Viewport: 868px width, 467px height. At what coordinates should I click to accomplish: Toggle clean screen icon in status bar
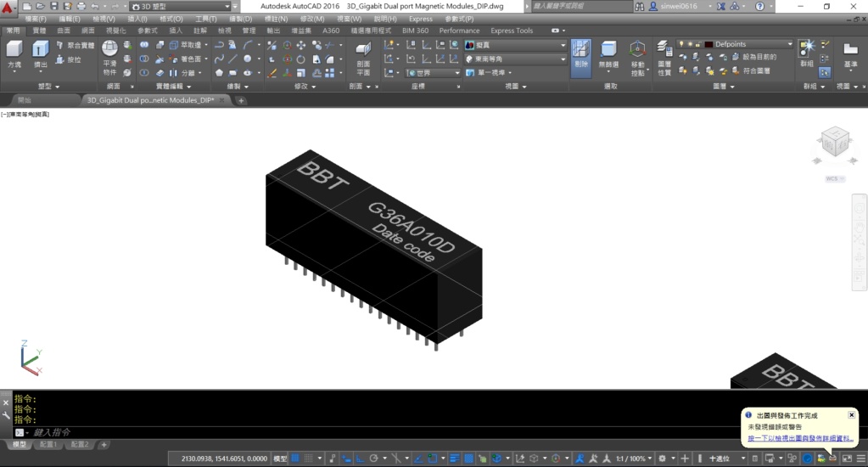(847, 459)
